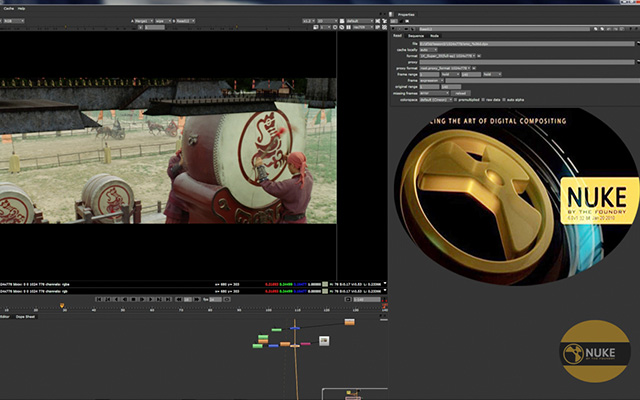
Task: Open the wipe mode dropdown in viewer
Action: [163, 21]
